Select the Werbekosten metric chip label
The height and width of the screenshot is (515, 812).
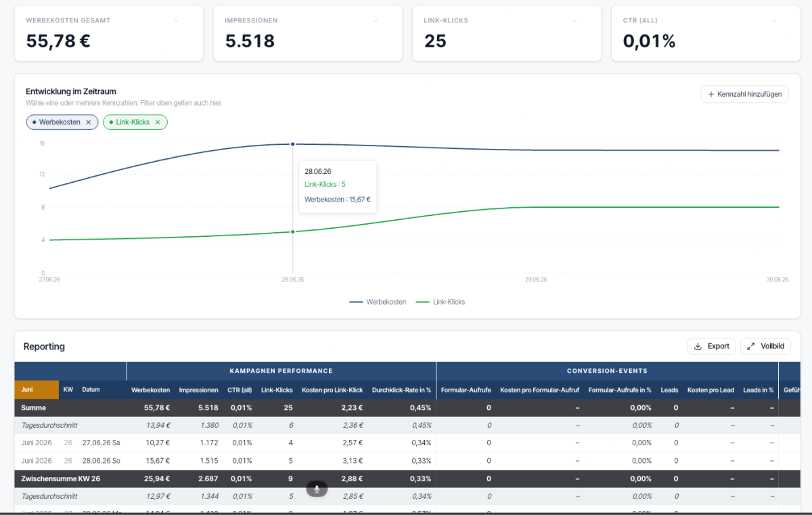(60, 122)
